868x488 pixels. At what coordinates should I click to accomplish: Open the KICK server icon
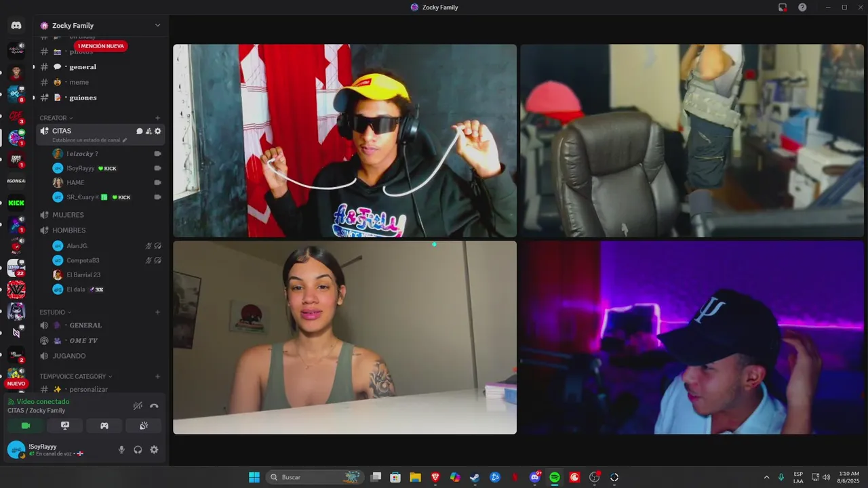coord(16,203)
